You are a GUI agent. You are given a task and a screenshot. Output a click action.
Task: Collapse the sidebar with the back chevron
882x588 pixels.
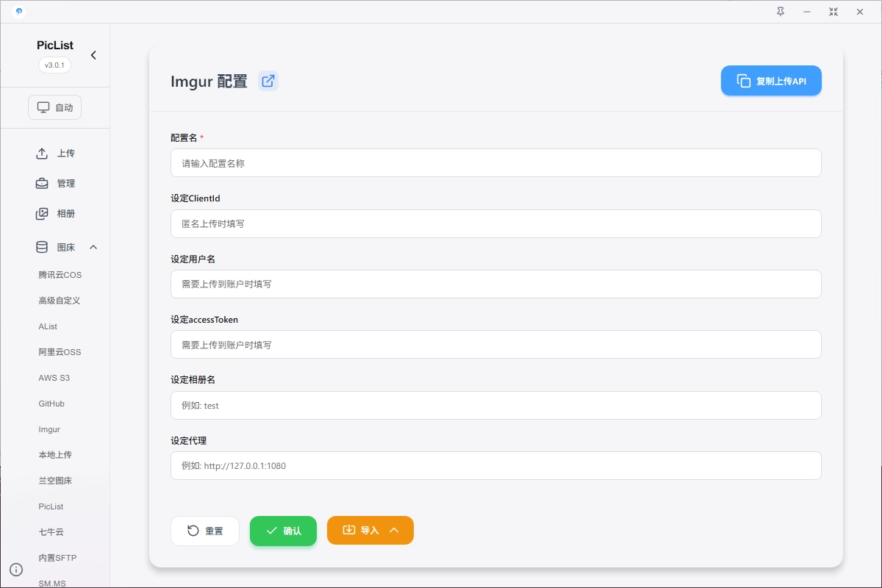coord(93,55)
